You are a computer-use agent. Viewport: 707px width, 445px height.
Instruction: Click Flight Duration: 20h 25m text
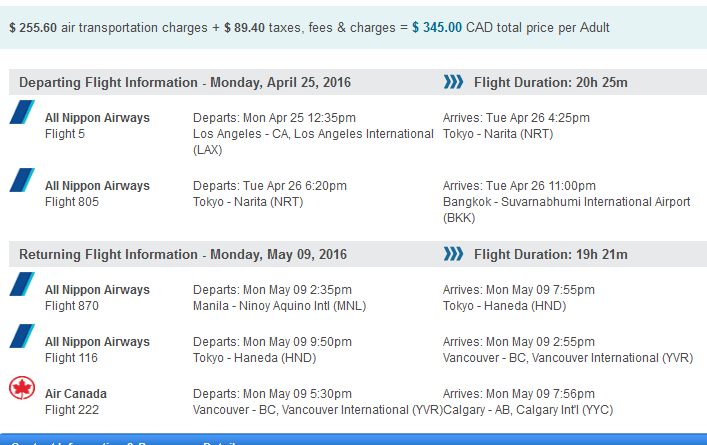(551, 83)
